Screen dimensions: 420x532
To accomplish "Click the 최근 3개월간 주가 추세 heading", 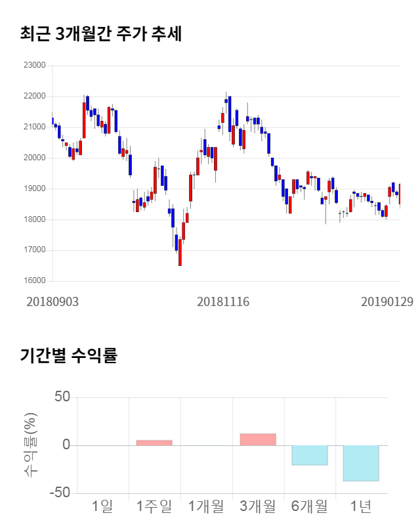I will [100, 34].
